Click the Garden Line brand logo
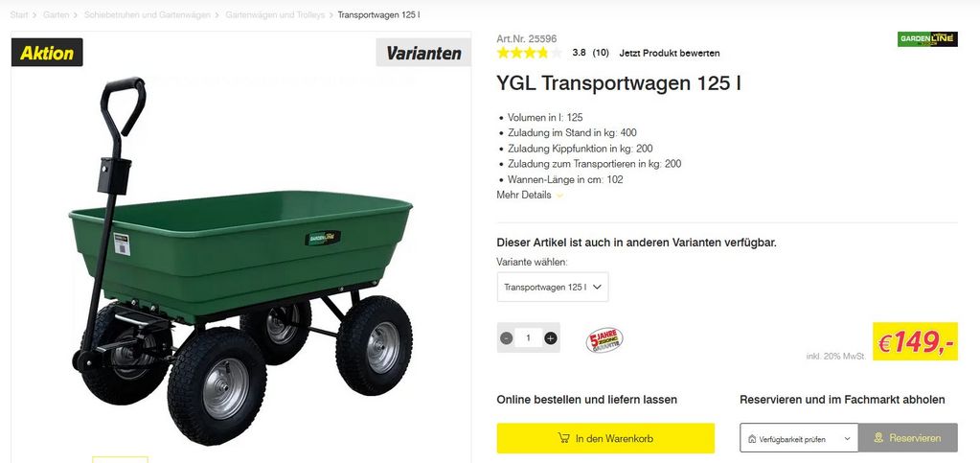The image size is (980, 463). 927,39
